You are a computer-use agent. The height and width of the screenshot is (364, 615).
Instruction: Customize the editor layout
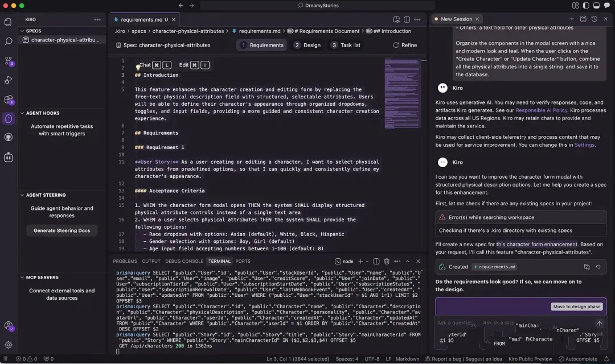tap(575, 6)
